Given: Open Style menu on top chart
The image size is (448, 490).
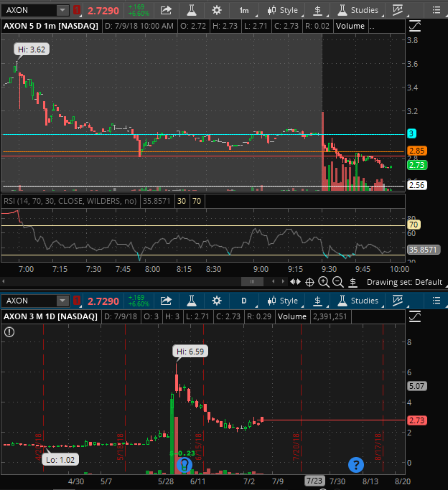Looking at the screenshot, I should 283,11.
